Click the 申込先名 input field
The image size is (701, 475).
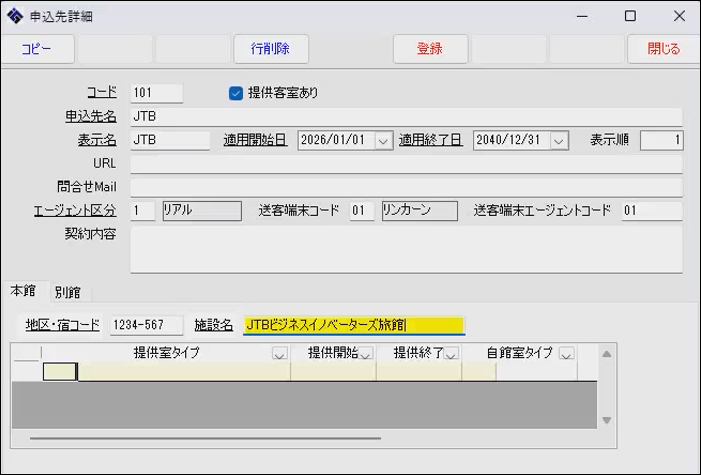(405, 117)
